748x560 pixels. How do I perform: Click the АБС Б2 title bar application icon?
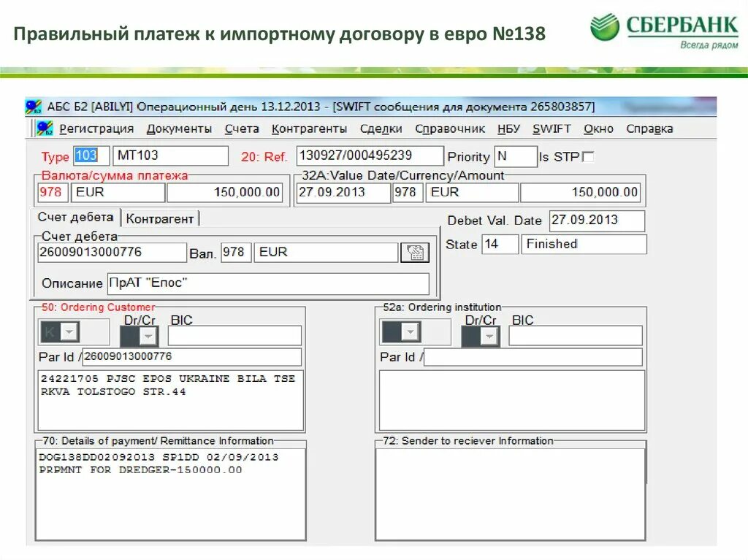34,107
